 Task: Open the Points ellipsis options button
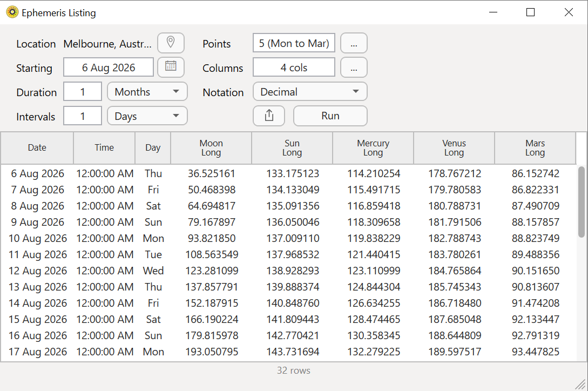pyautogui.click(x=354, y=43)
